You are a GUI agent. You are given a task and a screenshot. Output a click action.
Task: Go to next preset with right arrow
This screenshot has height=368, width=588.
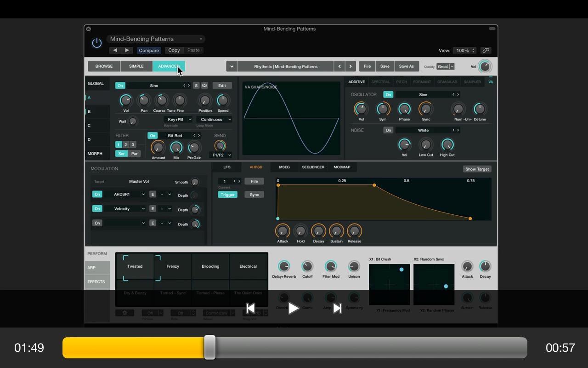tap(127, 50)
